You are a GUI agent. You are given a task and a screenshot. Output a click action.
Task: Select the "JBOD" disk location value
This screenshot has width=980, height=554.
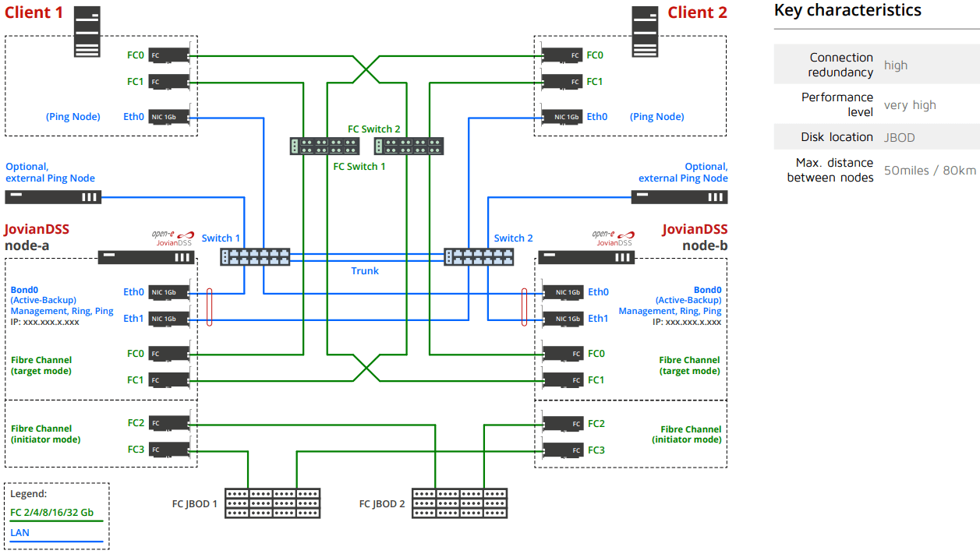coord(900,138)
